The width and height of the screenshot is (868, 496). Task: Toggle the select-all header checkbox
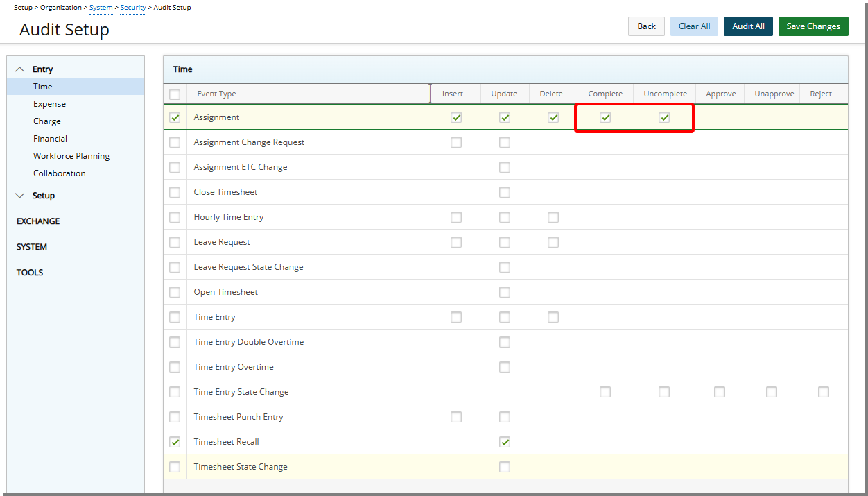pos(175,94)
